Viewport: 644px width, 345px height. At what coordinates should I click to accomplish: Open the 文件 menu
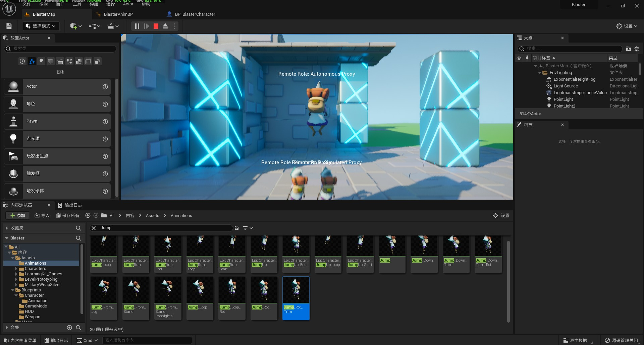pos(27,4)
